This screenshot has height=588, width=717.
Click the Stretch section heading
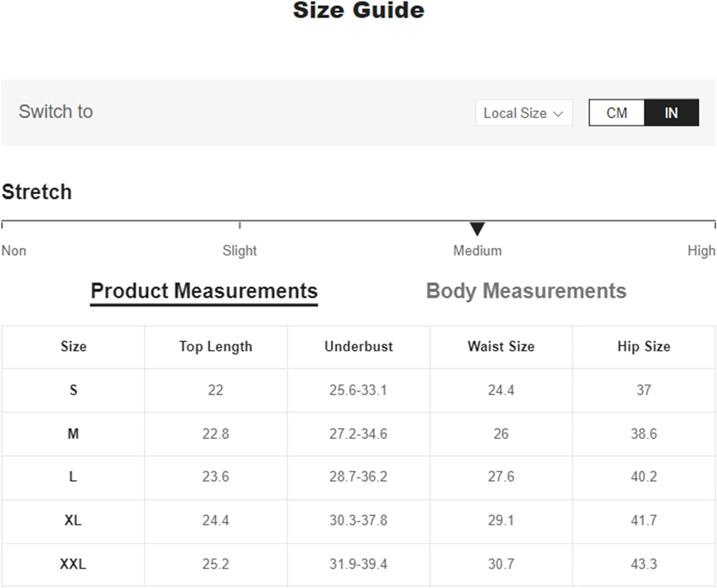(x=37, y=192)
